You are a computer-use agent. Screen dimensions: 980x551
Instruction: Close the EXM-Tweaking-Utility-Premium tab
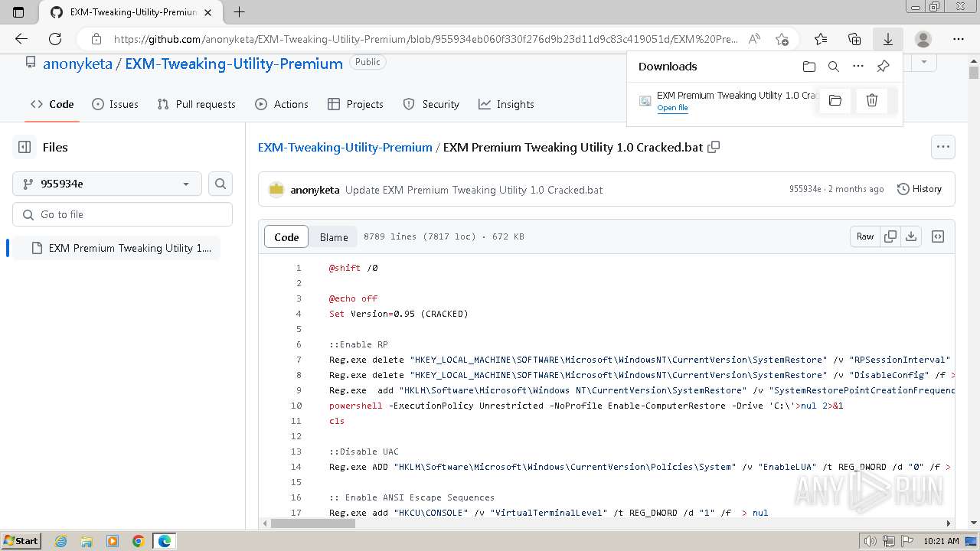(x=207, y=12)
